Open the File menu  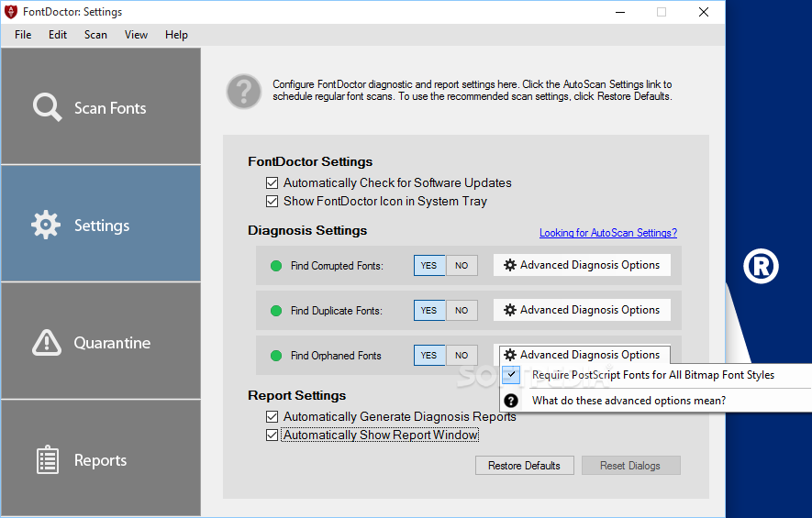[23, 35]
